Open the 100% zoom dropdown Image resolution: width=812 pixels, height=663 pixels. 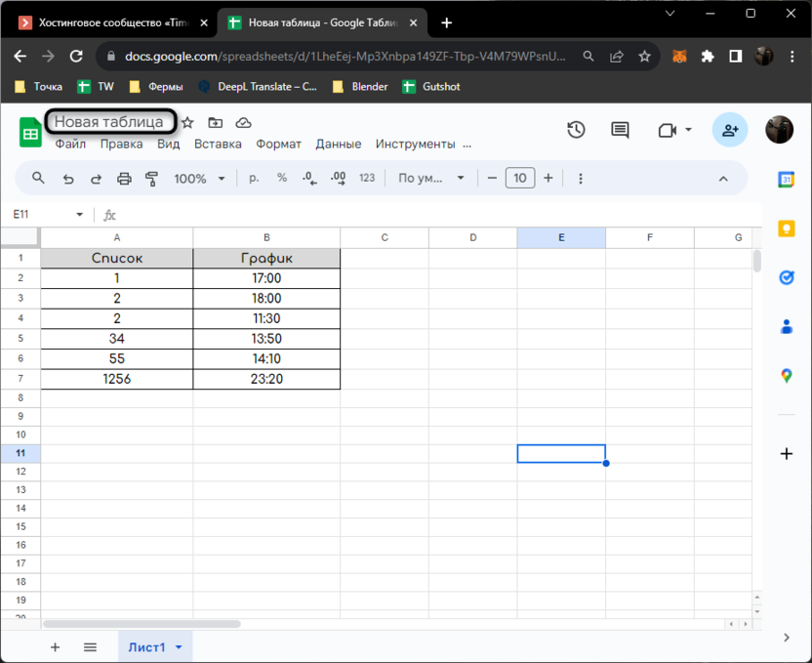pos(199,179)
